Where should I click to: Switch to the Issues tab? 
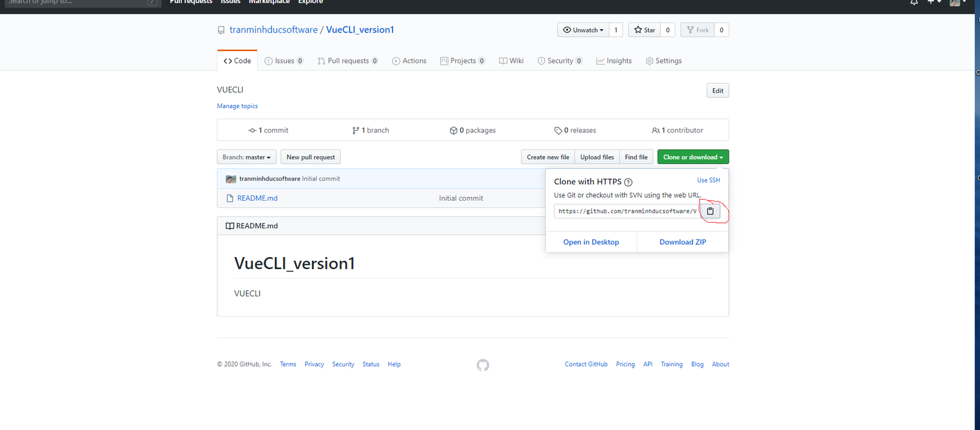pyautogui.click(x=284, y=61)
